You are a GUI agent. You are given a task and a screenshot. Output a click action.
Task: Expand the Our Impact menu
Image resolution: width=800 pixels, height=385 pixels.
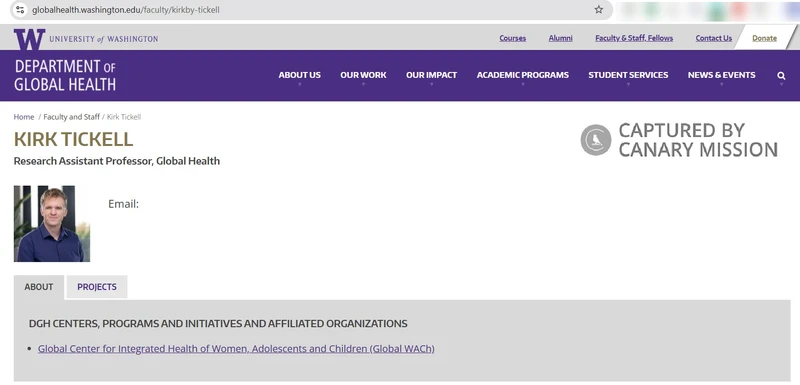(432, 75)
